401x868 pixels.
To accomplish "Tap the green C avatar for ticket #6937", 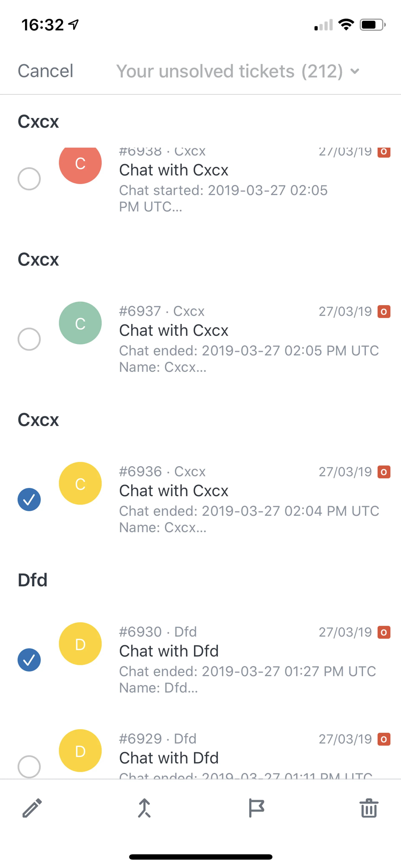I will click(80, 323).
